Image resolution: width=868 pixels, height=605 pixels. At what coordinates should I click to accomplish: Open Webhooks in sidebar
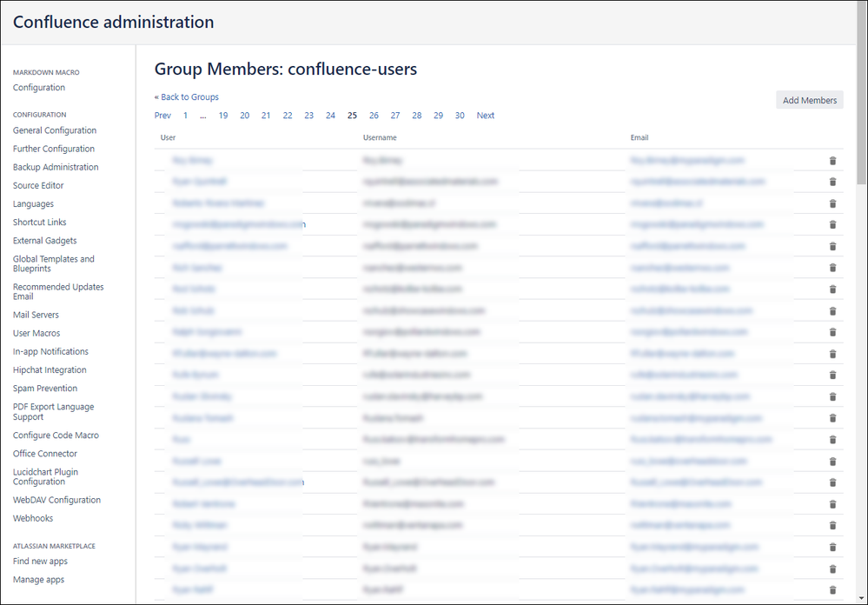click(x=33, y=518)
